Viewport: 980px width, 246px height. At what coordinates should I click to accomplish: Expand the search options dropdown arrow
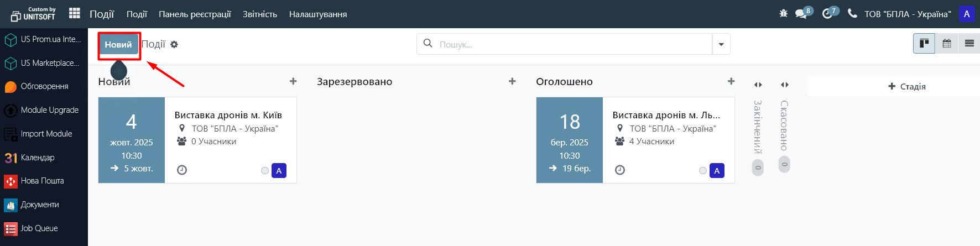(721, 44)
